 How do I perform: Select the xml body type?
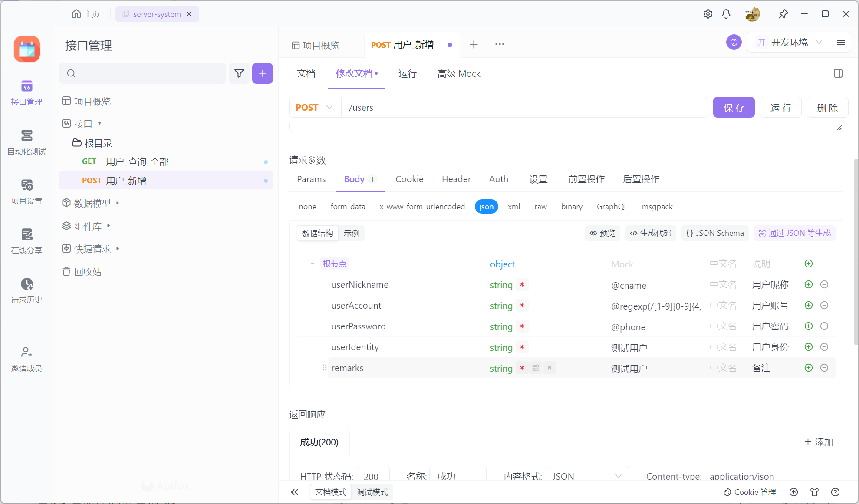[514, 207]
